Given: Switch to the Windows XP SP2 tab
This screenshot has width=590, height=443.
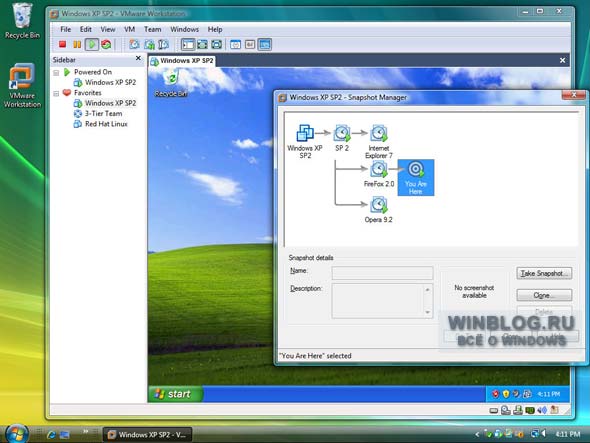Looking at the screenshot, I should pos(182,61).
